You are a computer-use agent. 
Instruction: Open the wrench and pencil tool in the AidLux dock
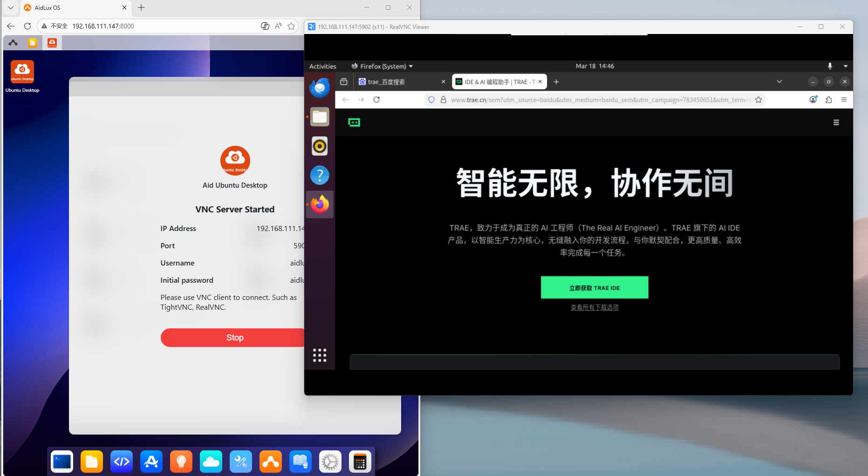[x=241, y=462]
